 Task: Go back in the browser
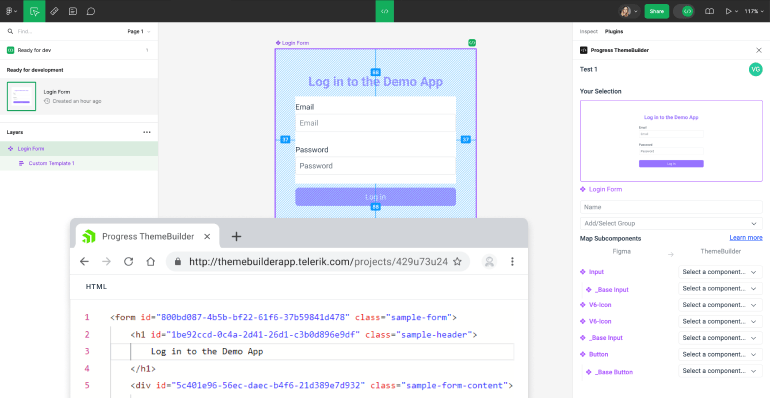pyautogui.click(x=84, y=262)
